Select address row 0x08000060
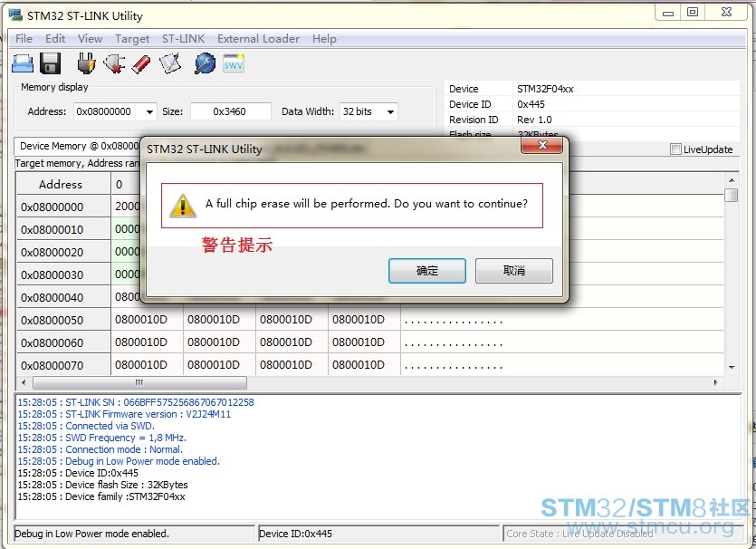This screenshot has height=549, width=756. [x=63, y=342]
